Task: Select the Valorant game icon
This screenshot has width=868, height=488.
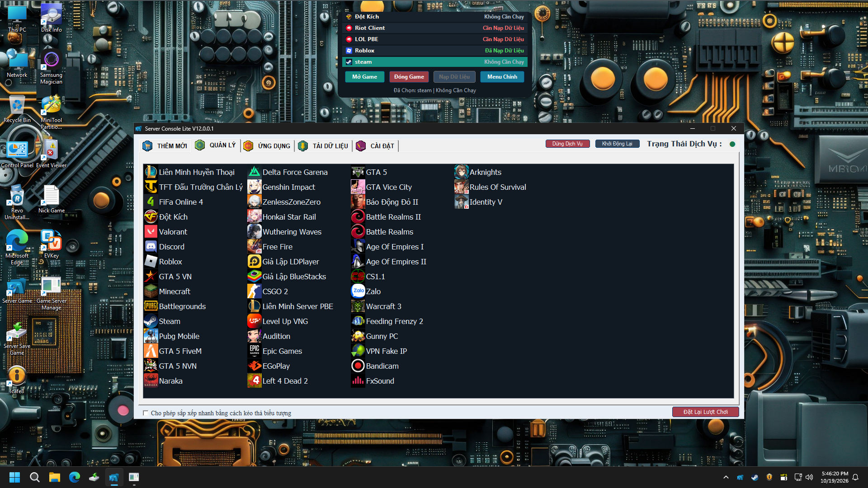Action: coord(151,232)
